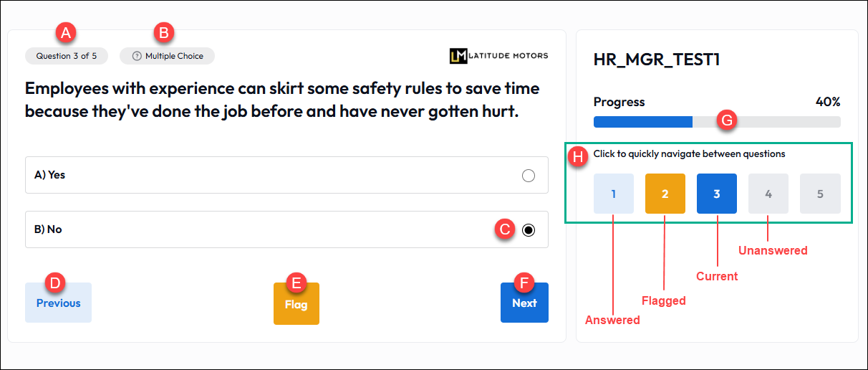Select the radio button for A) Yes
Viewport: 868px width, 370px height.
click(x=529, y=176)
